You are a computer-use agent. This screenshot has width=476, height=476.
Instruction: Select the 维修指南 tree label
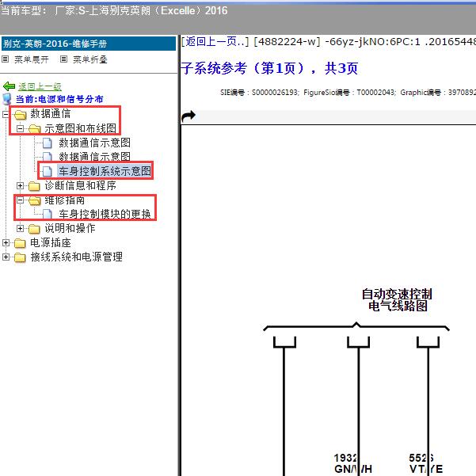[65, 200]
